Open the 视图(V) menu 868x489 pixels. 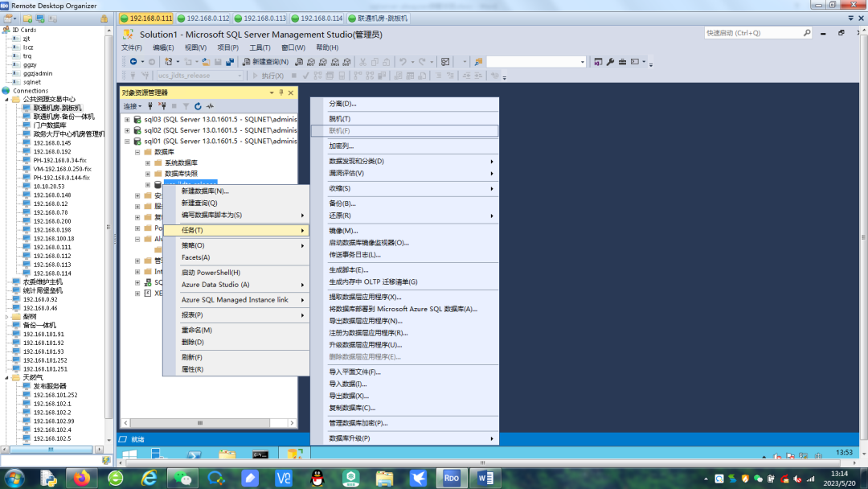(195, 47)
